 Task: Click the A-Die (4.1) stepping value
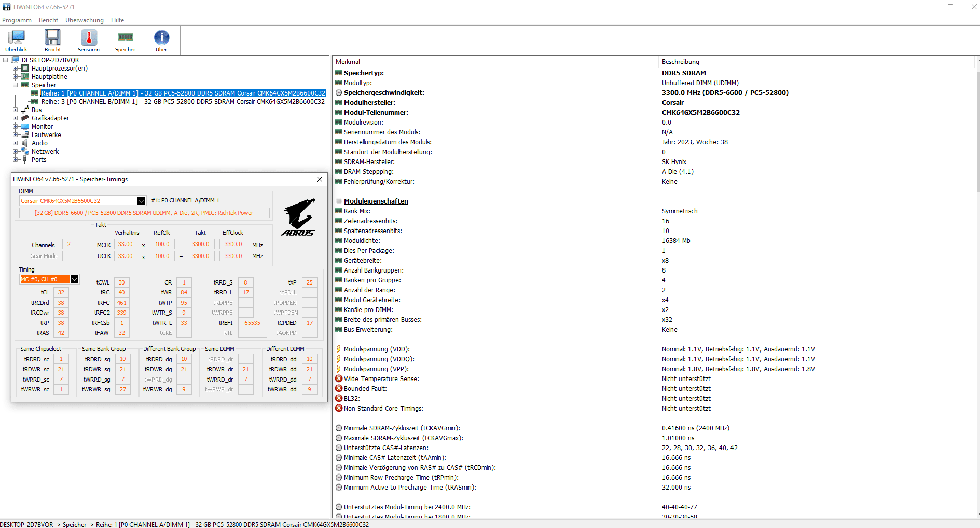pos(678,172)
